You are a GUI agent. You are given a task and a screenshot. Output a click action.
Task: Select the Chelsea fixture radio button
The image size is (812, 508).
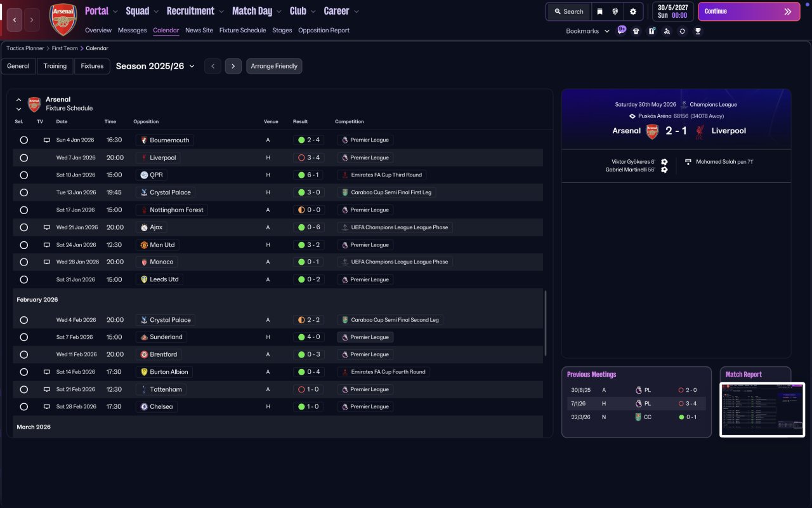pos(23,406)
